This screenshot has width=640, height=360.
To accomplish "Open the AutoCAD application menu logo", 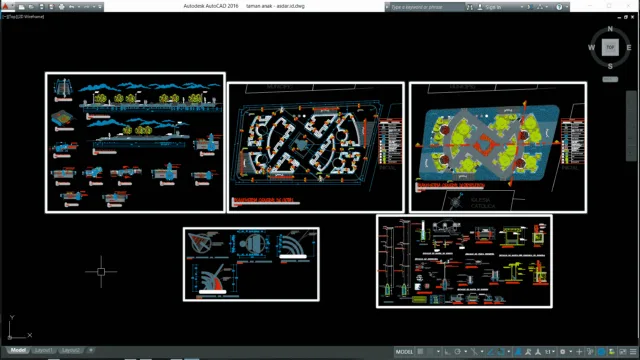I will pos(6,6).
